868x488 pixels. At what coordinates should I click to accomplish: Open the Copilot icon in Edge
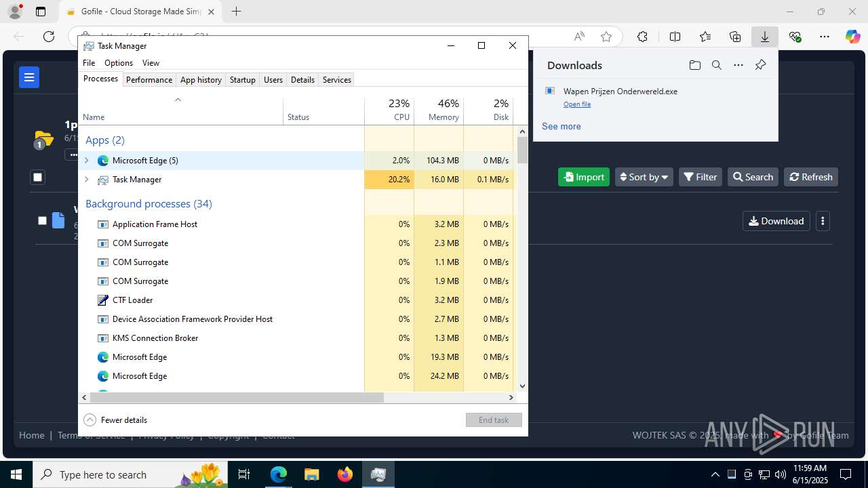(852, 37)
